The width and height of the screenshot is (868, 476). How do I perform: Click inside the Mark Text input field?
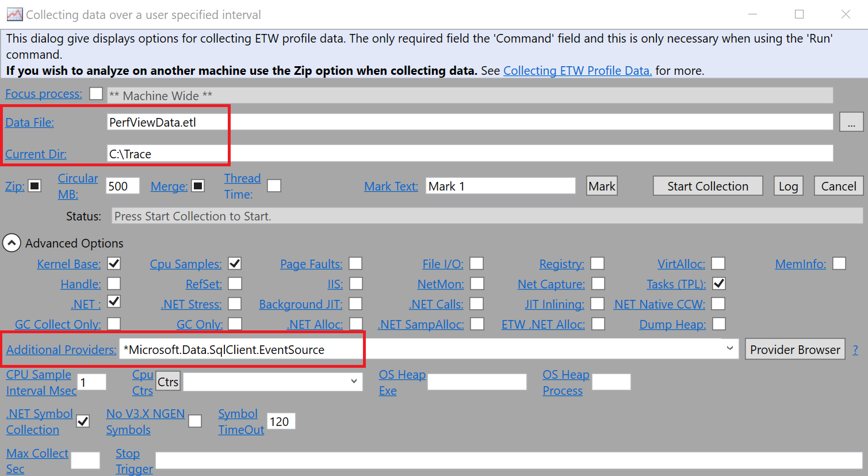click(x=500, y=185)
